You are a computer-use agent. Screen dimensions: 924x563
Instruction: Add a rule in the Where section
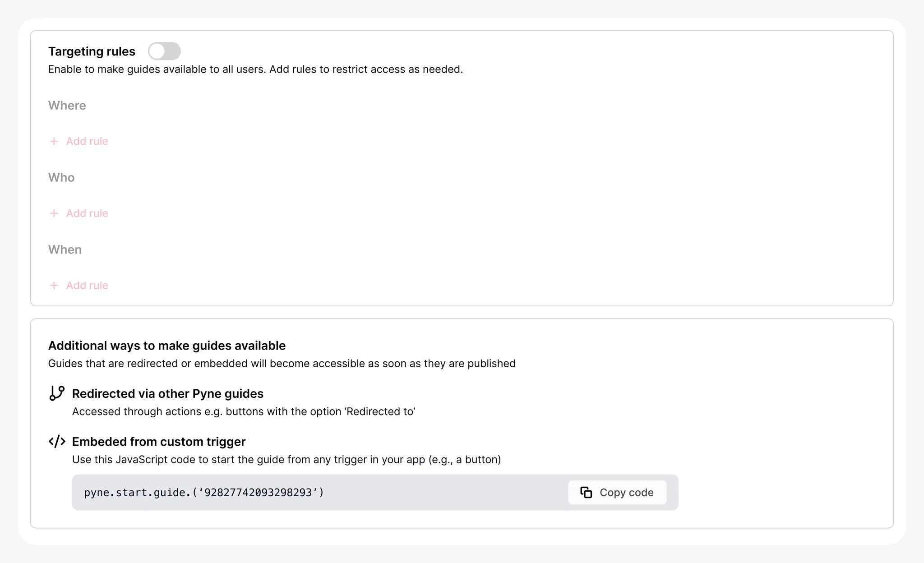[87, 141]
